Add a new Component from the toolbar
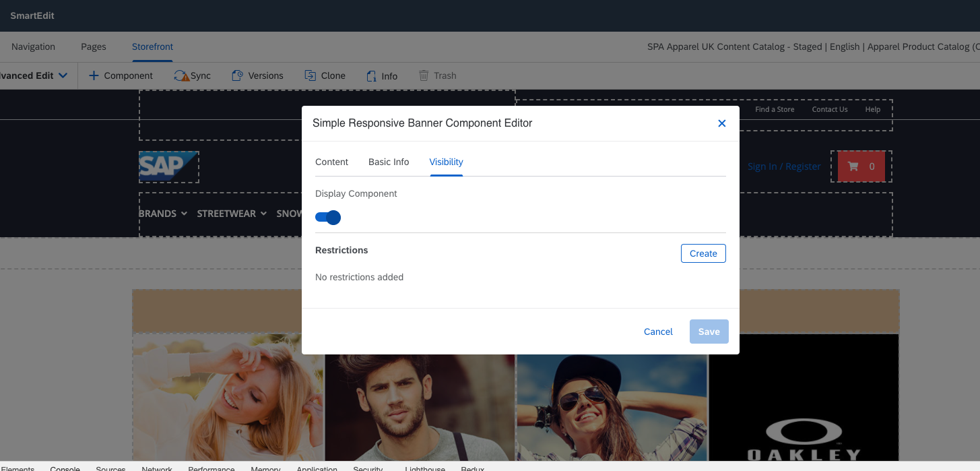 [x=121, y=75]
